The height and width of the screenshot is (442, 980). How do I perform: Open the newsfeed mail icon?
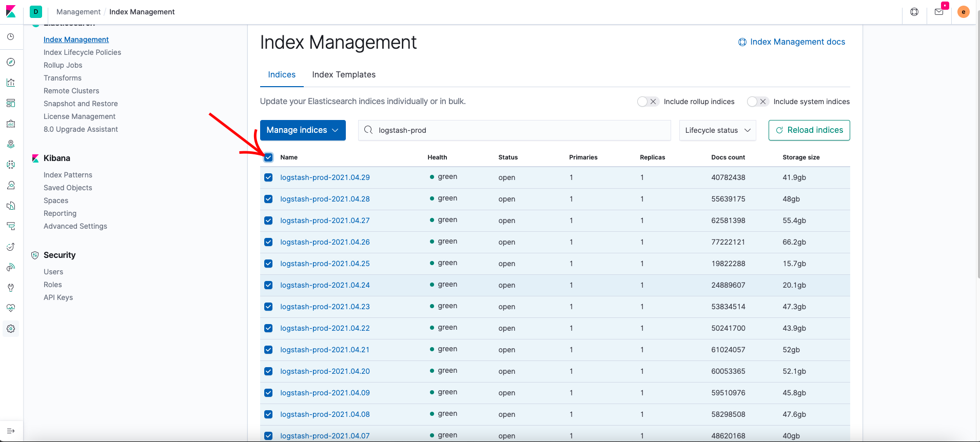(939, 12)
